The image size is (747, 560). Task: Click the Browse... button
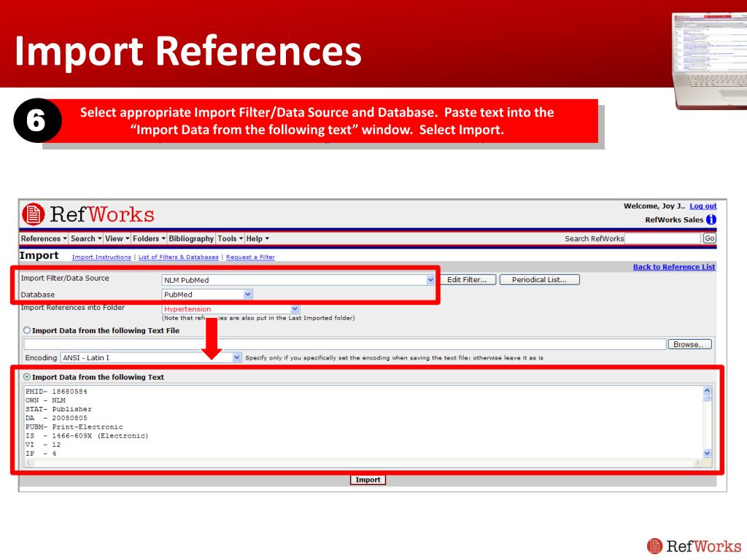tap(689, 344)
